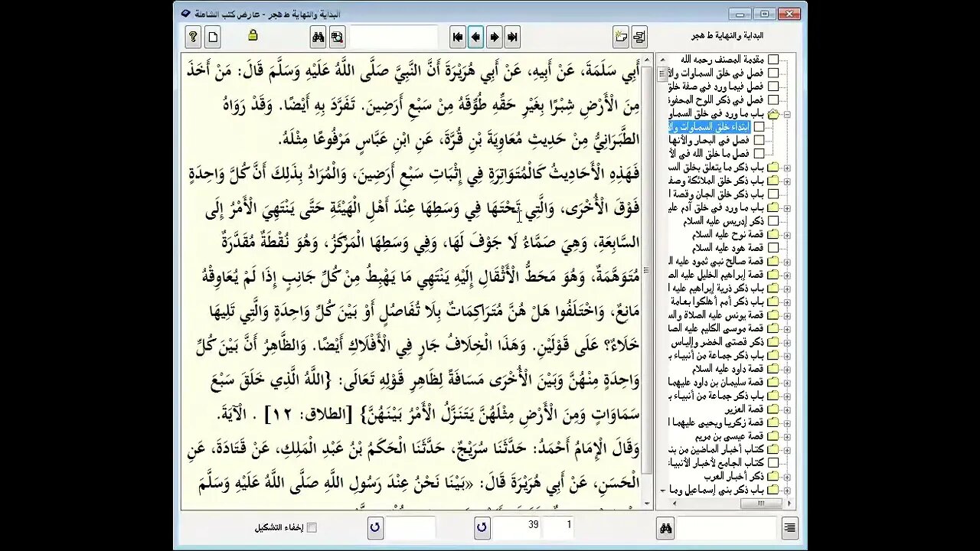
Task: Select tree item فصل في البحار والأنهار
Action: click(709, 140)
